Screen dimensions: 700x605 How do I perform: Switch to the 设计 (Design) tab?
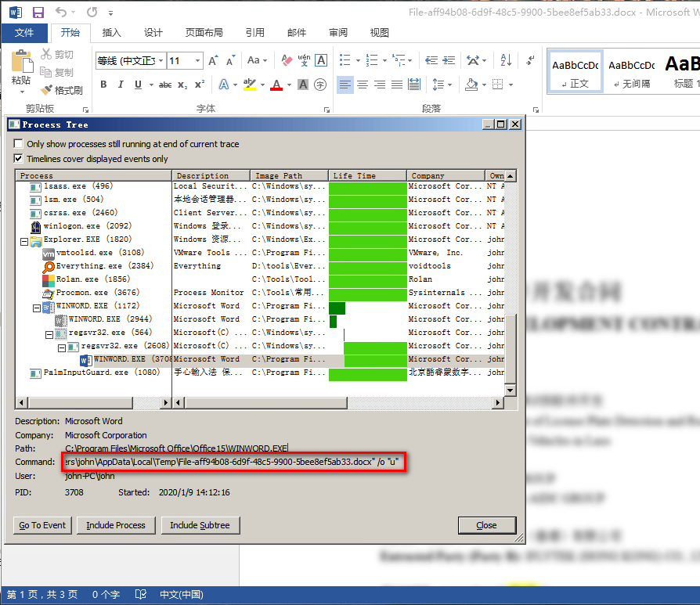(153, 33)
